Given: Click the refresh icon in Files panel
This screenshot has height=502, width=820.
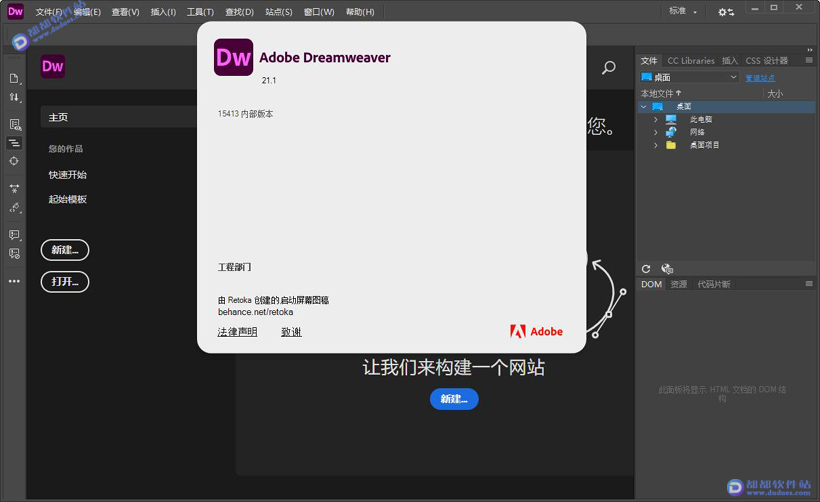Looking at the screenshot, I should (646, 269).
